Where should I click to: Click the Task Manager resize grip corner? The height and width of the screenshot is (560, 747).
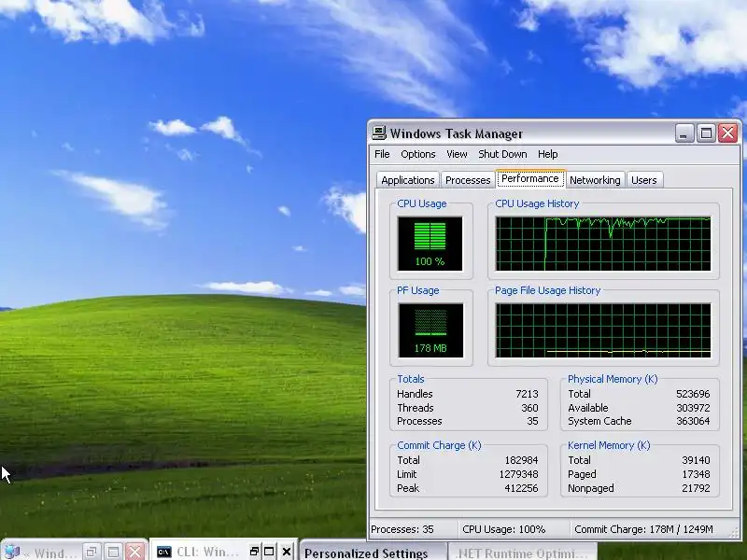click(736, 531)
